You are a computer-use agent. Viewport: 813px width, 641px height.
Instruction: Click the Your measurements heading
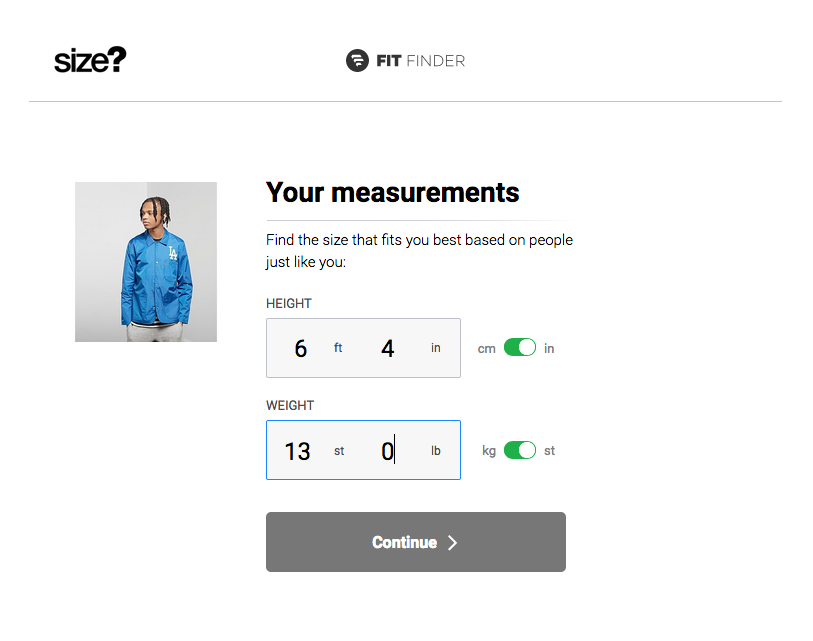393,192
